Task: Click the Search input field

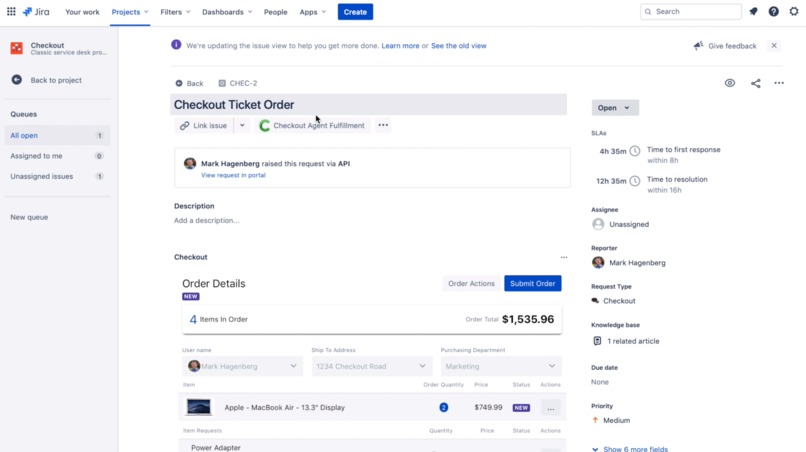Action: tap(691, 11)
